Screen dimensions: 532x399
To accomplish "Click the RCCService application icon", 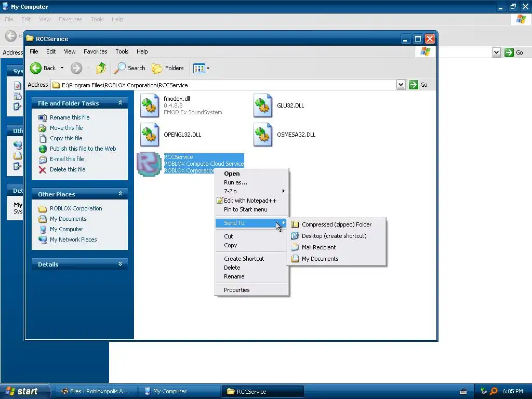I will 149,164.
